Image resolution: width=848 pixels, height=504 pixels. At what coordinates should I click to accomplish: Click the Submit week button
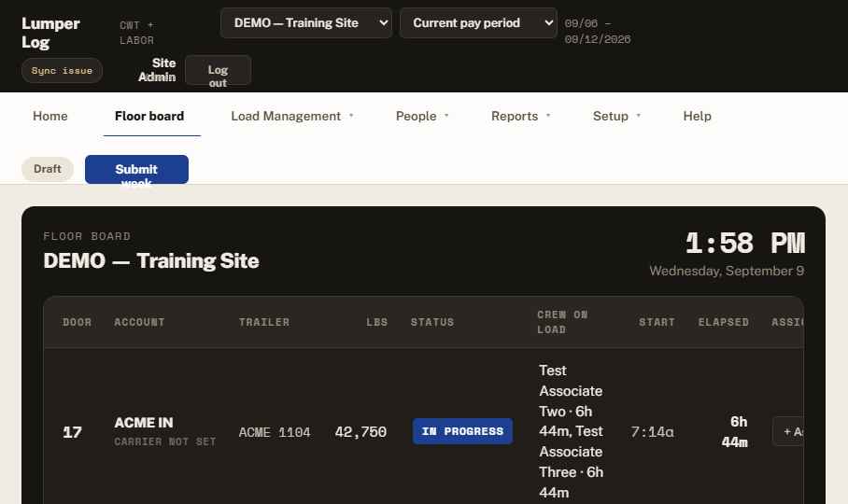pos(136,170)
